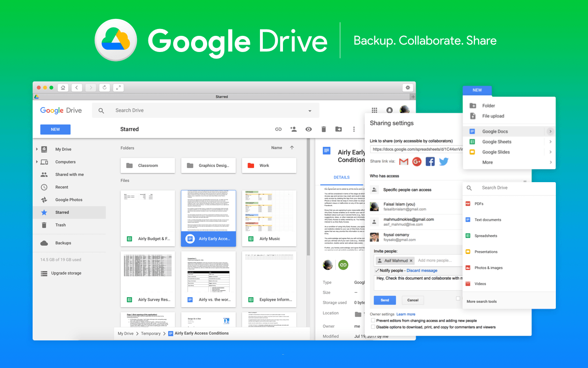
Task: Click the trash remove icon in toolbar
Action: pos(323,129)
